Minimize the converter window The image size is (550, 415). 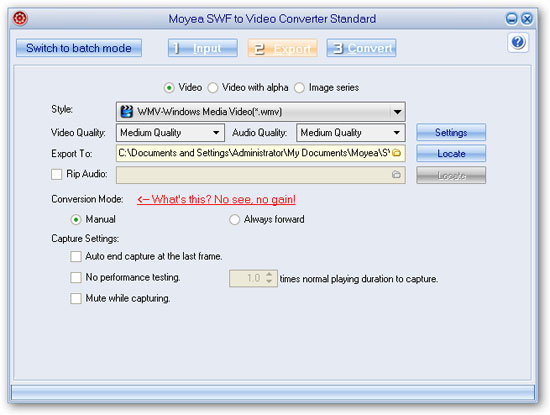pos(511,18)
